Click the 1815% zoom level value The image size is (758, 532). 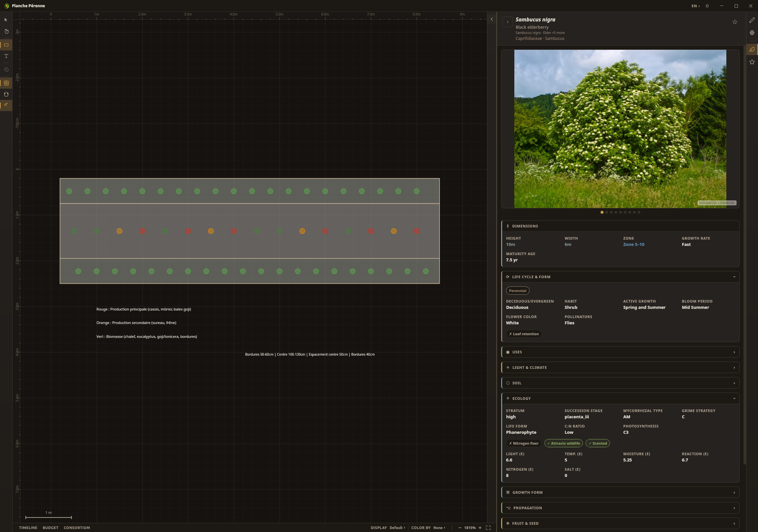click(470, 528)
